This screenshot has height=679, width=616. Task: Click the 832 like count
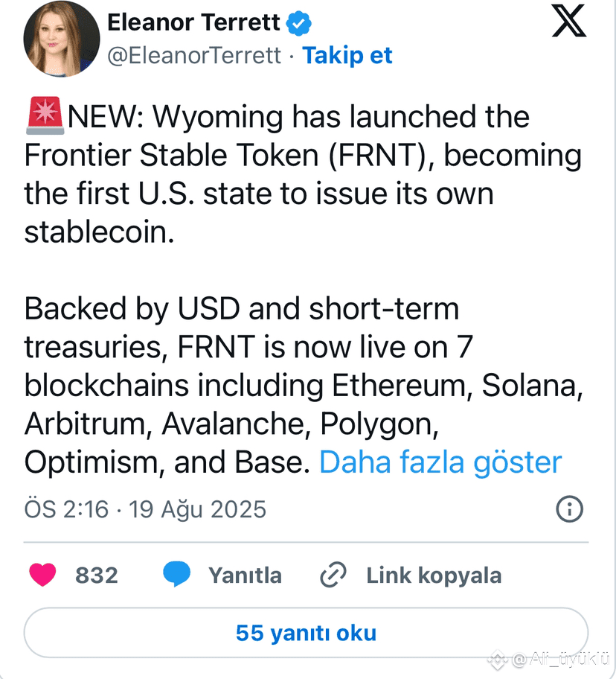pyautogui.click(x=97, y=576)
